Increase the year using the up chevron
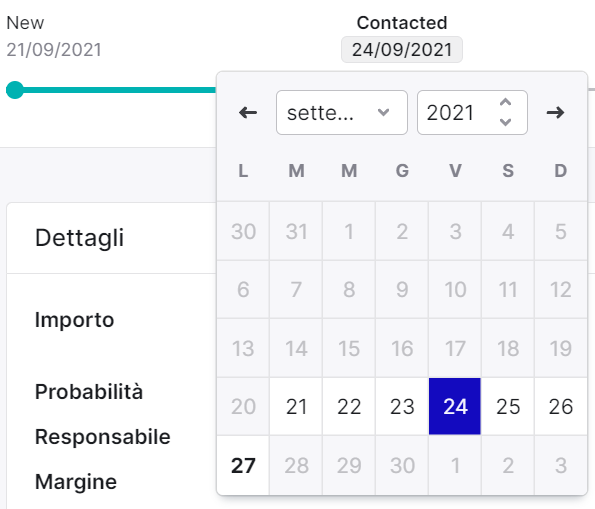595x509 pixels. pyautogui.click(x=505, y=102)
